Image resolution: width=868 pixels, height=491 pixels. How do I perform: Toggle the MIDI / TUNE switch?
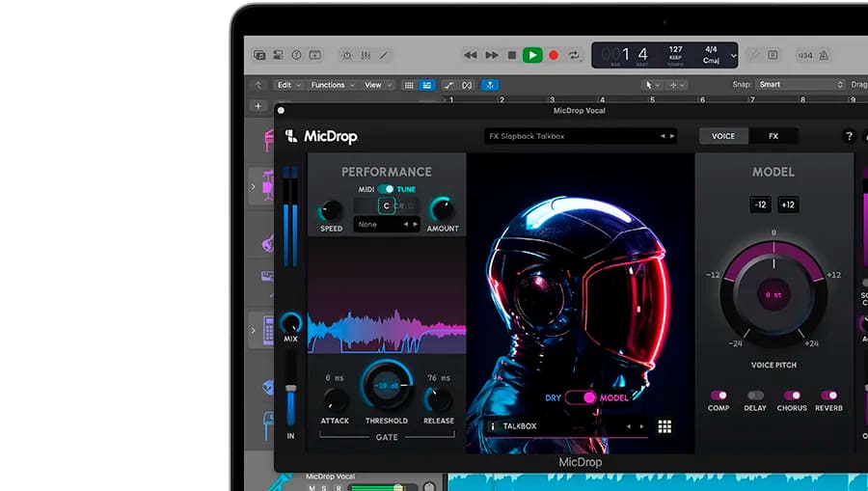coord(386,189)
